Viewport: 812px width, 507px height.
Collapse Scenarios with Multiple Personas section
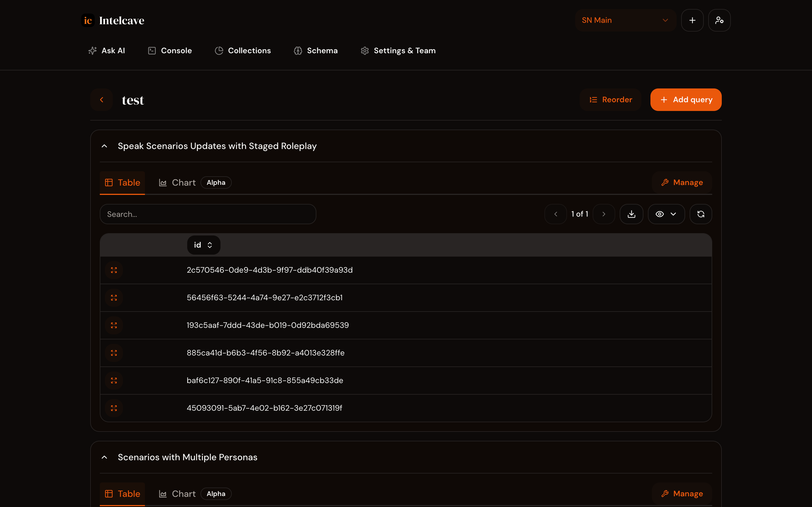pos(104,457)
